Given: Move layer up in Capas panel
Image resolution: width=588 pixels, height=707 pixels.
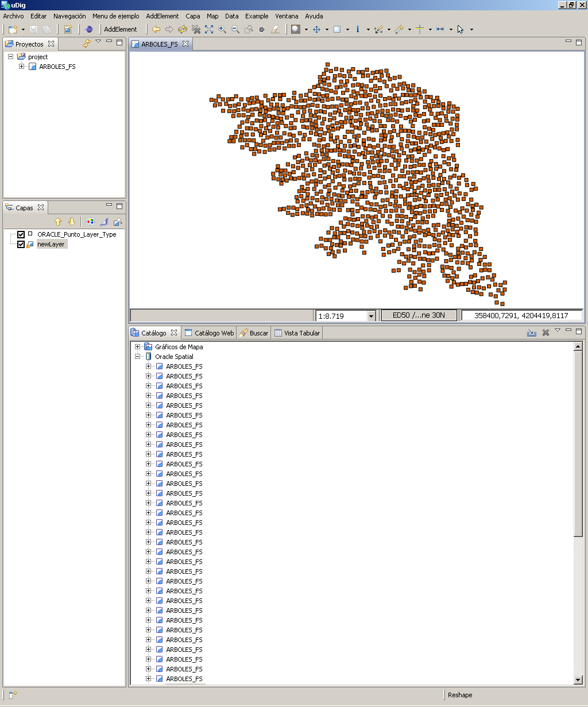Looking at the screenshot, I should (58, 222).
